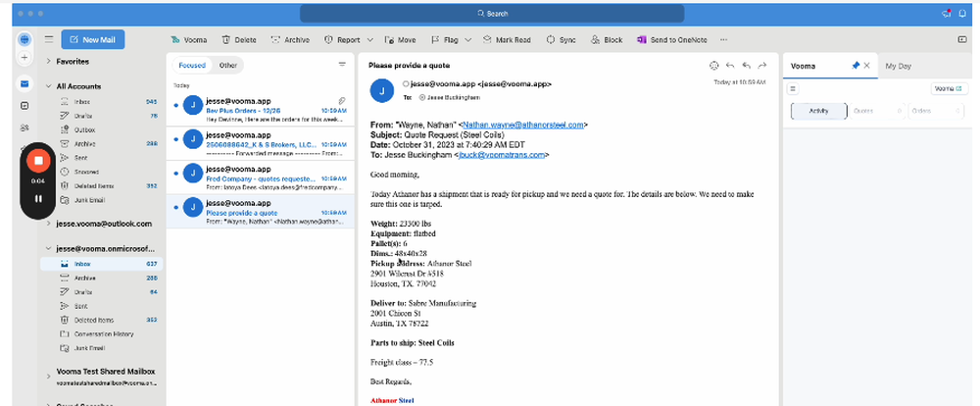Open Vooma panel hamburger menu

(x=793, y=89)
